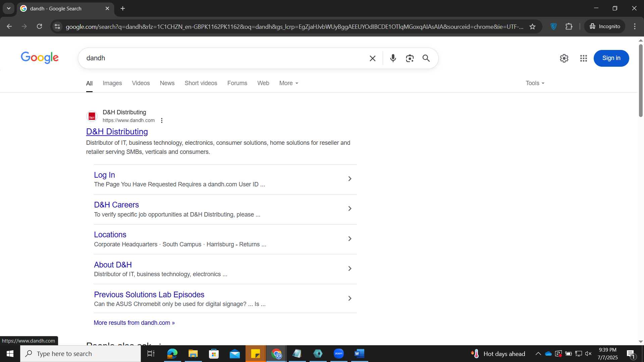The width and height of the screenshot is (644, 362).
Task: Click the About D&H sitelink chevron
Action: (350, 268)
